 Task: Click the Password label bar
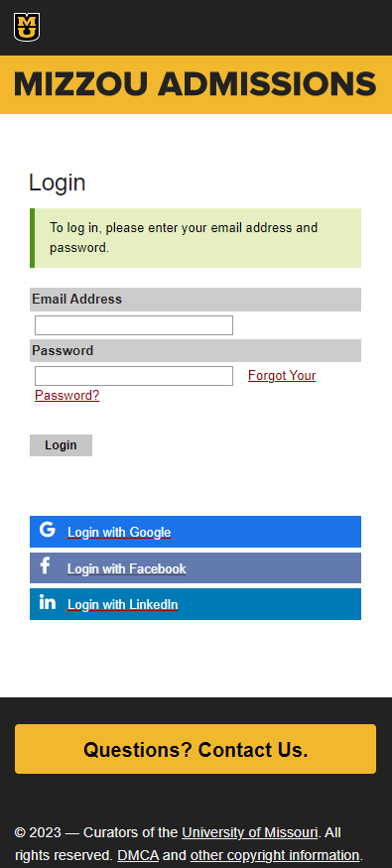coord(196,350)
